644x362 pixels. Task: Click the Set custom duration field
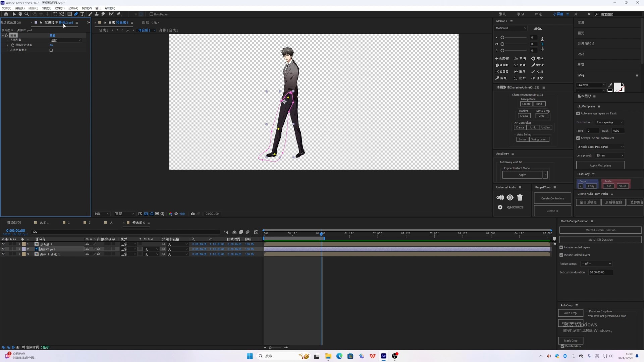coord(600,273)
